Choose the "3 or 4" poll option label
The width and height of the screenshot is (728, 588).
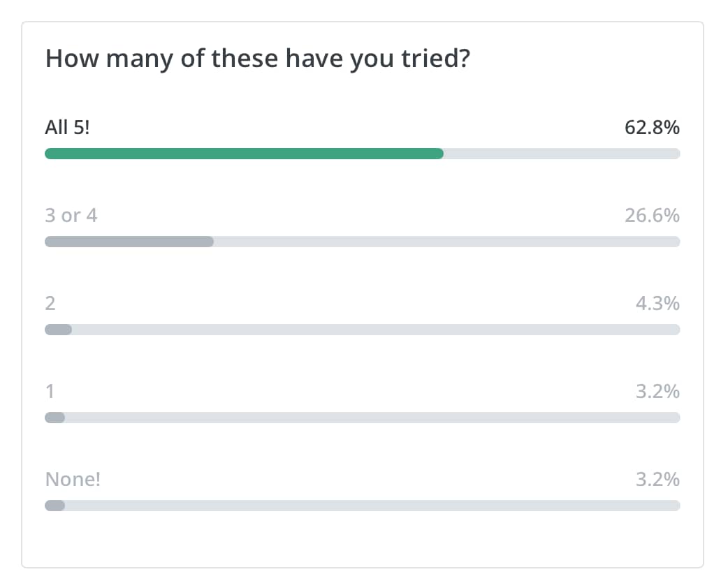(x=71, y=215)
